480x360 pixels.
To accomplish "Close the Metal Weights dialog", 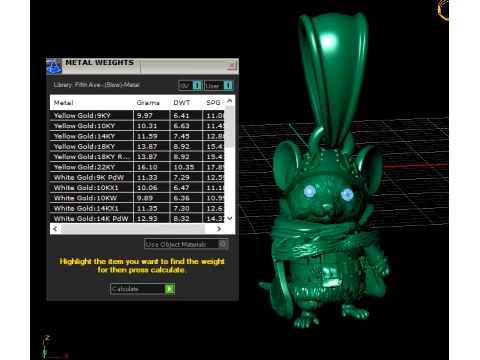I will click(231, 65).
